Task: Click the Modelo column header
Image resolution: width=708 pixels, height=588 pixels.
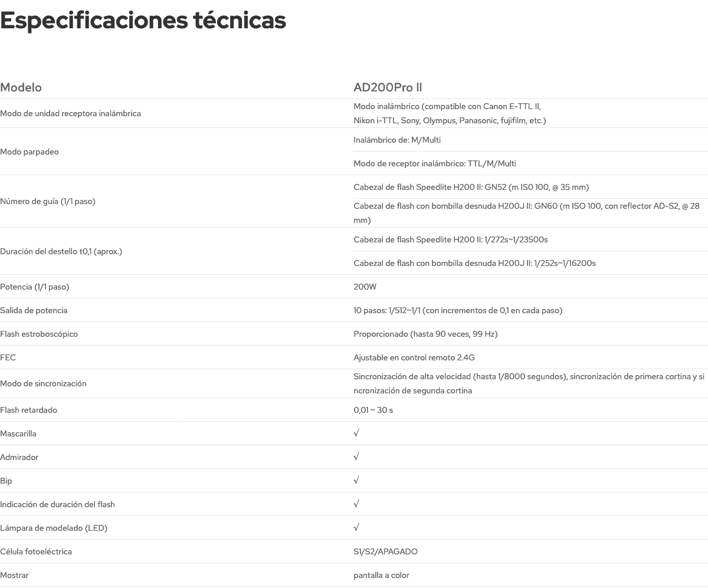Action: [21, 87]
